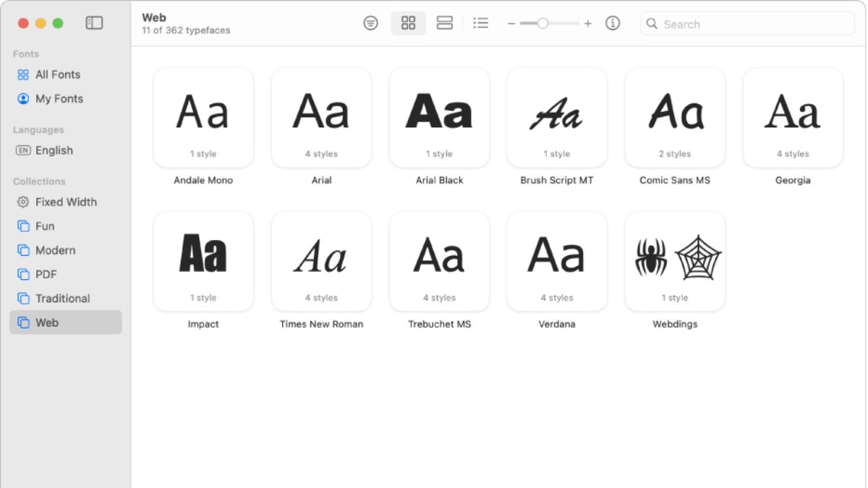The width and height of the screenshot is (868, 488).
Task: Open the Fixed Width collection
Action: pyautogui.click(x=65, y=202)
